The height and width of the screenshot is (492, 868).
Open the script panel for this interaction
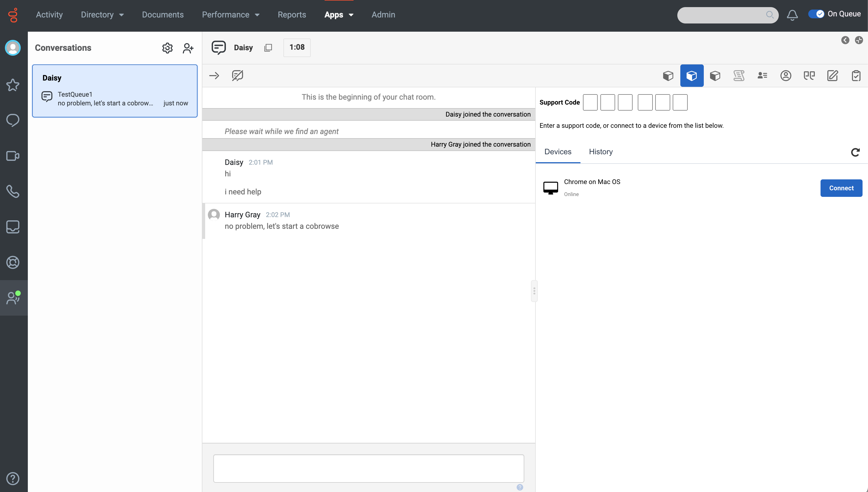(739, 75)
